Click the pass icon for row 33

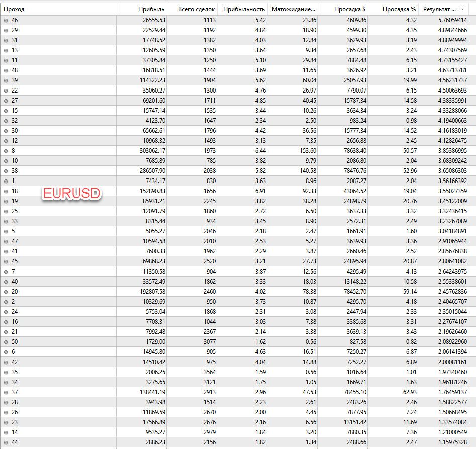coord(6,221)
